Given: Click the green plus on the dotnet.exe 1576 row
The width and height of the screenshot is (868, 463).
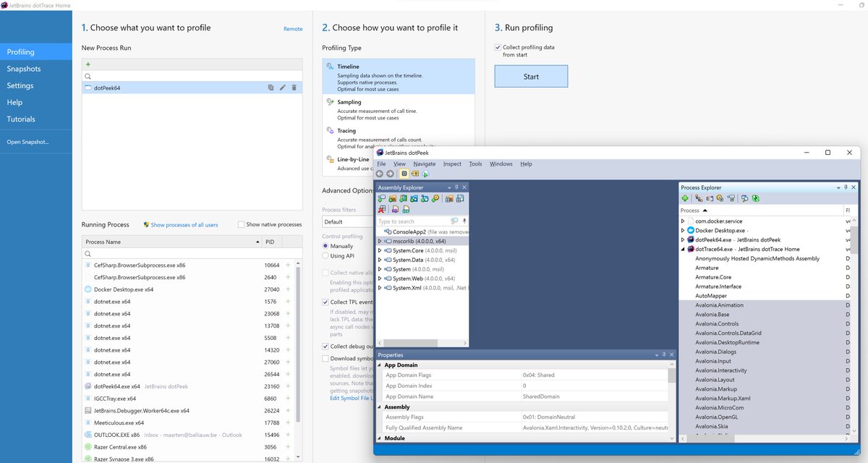Looking at the screenshot, I should coord(288,302).
